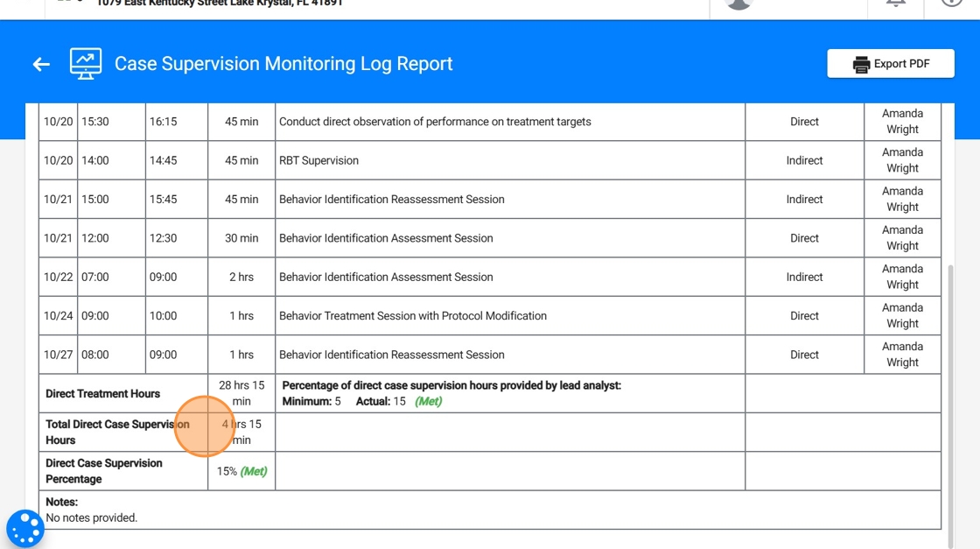Click 'Direct Treatment Hours' label

point(102,394)
